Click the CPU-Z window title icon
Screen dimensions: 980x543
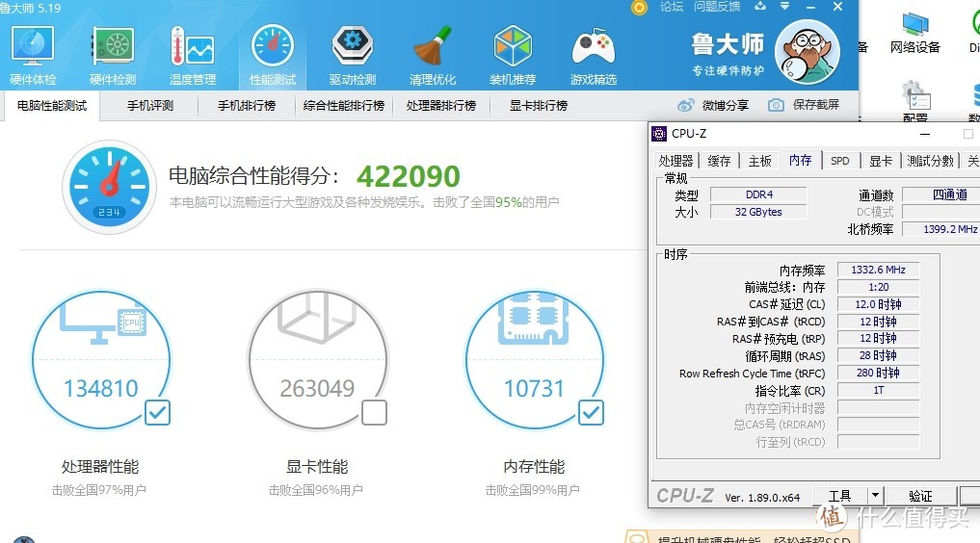point(659,134)
